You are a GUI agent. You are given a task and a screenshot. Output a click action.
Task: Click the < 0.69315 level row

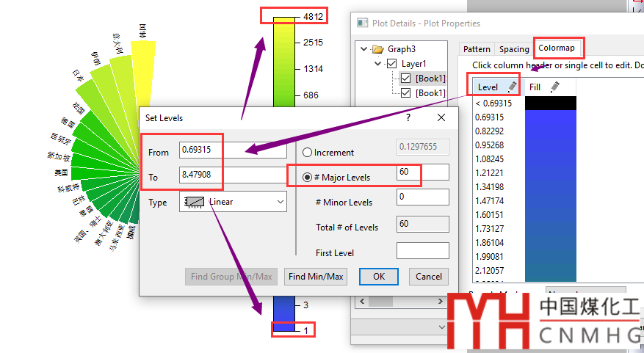[x=493, y=103]
